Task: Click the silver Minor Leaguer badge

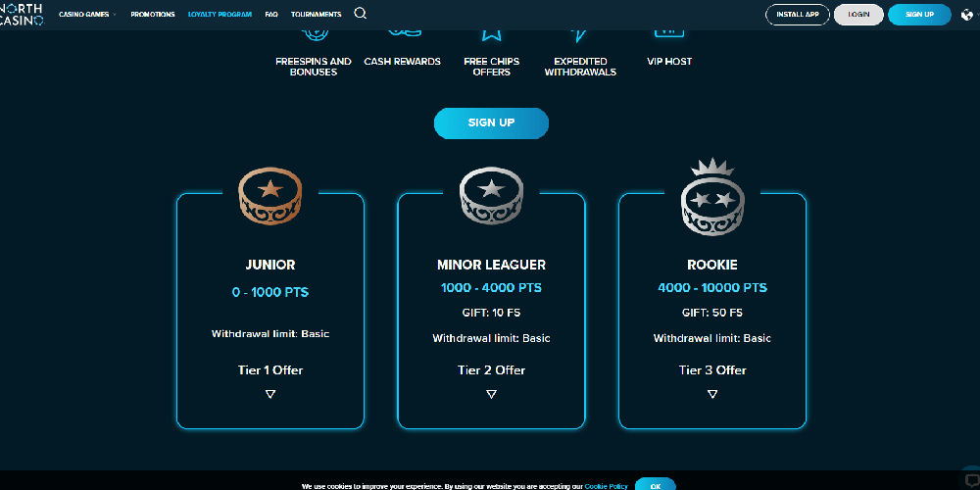Action: pos(491,195)
